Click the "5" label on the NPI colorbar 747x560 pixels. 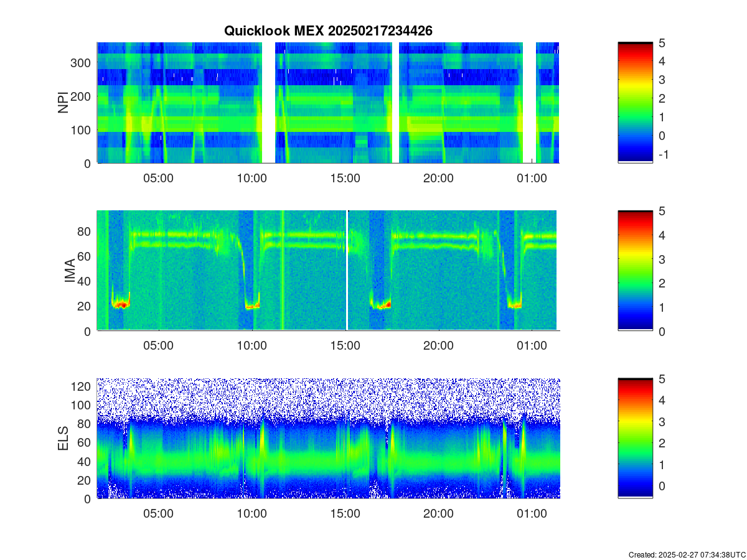[x=662, y=42]
